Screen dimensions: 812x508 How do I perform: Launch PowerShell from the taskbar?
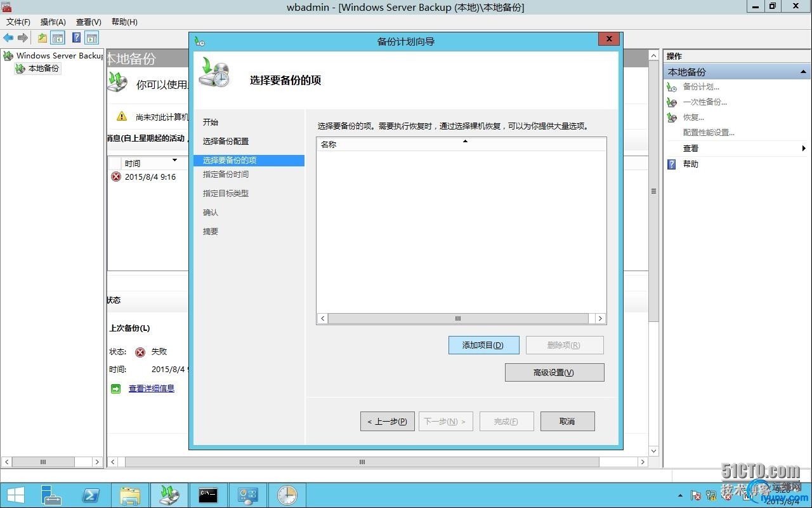point(91,495)
